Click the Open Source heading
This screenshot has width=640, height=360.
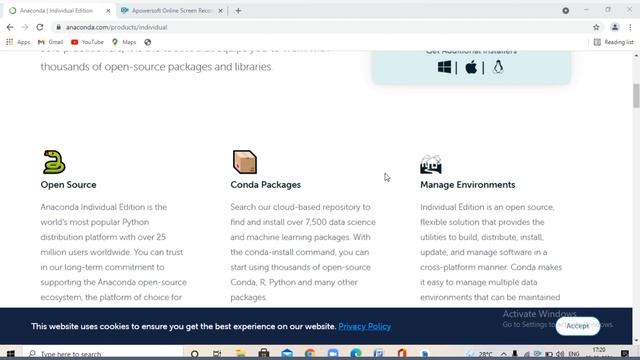68,185
